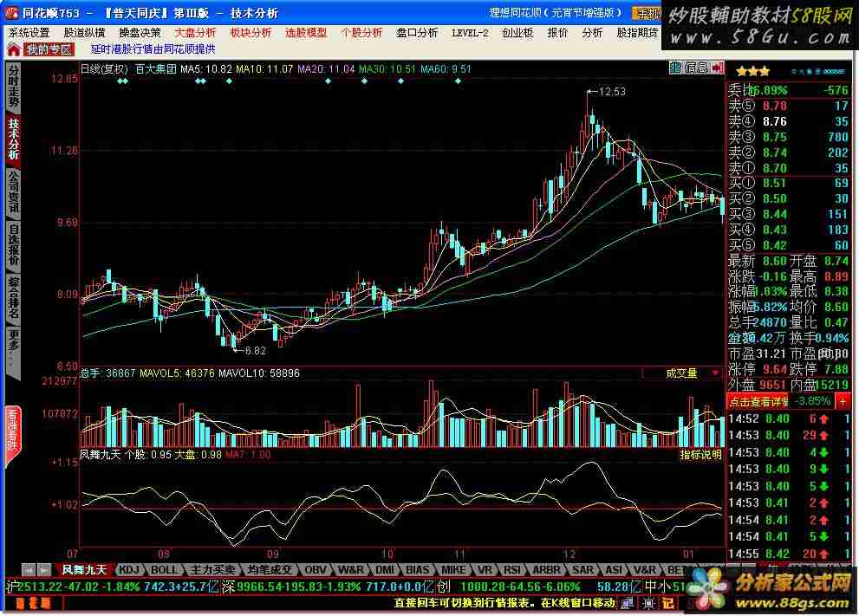
Task: Select the ASI indicator tab
Action: click(x=614, y=569)
